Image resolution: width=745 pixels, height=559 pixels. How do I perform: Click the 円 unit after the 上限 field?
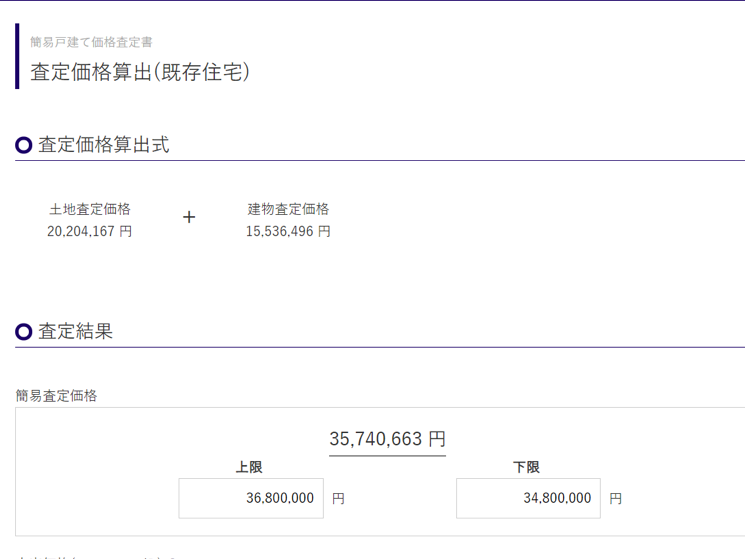pyautogui.click(x=338, y=498)
